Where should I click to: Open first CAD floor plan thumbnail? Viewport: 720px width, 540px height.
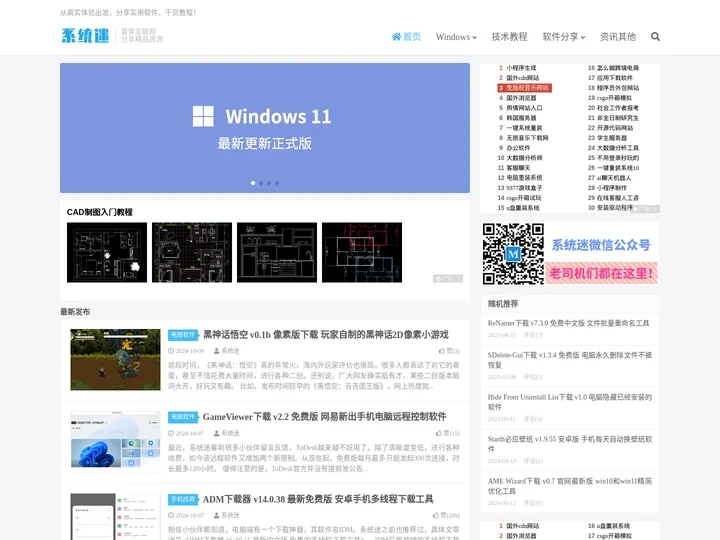(x=107, y=253)
